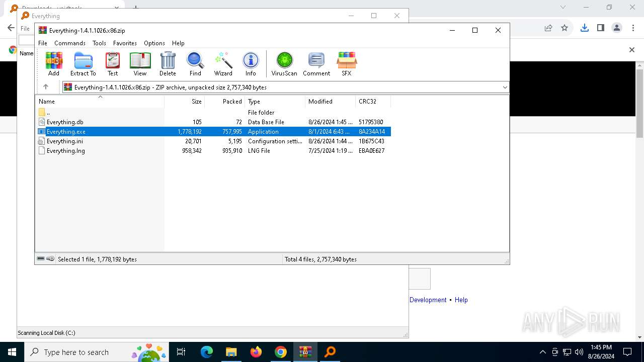
Task: Click the Chrome share page icon
Action: pyautogui.click(x=548, y=28)
